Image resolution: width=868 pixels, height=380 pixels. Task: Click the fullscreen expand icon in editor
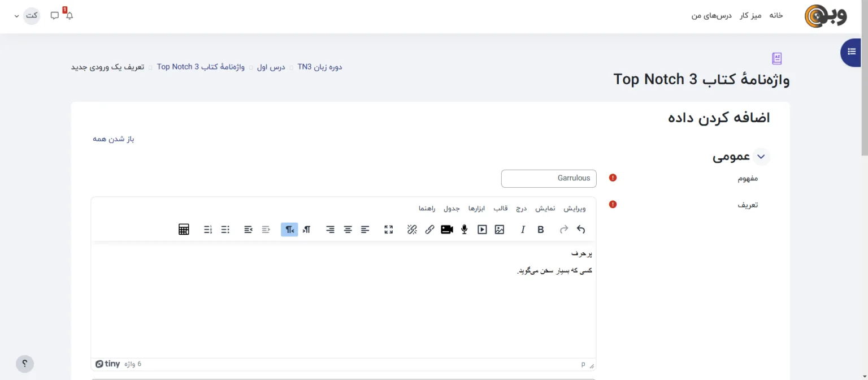[x=388, y=230]
